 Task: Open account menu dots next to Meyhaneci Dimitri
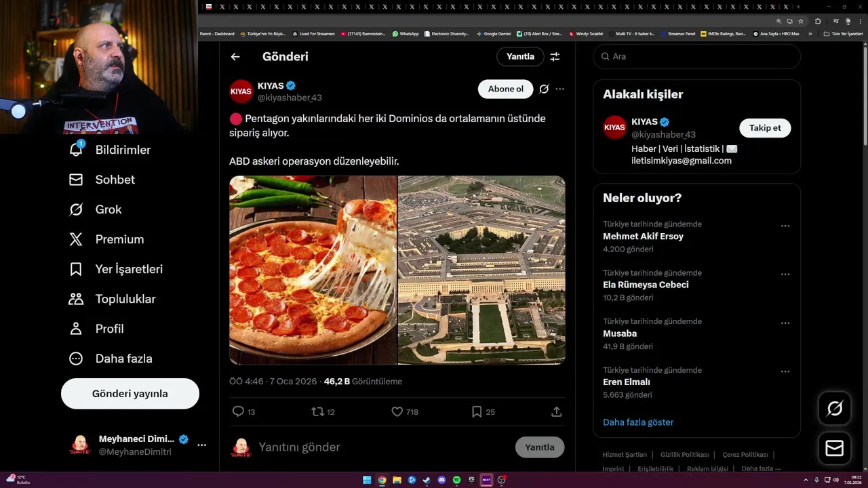click(201, 445)
